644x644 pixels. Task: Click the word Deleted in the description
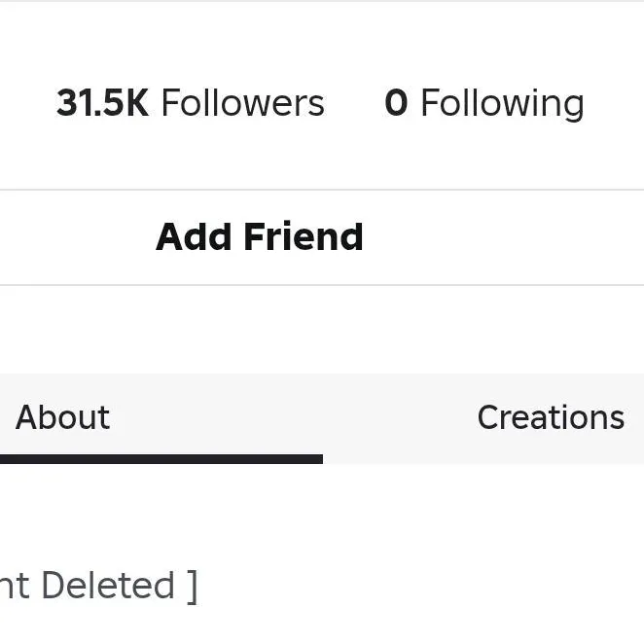coord(108,586)
